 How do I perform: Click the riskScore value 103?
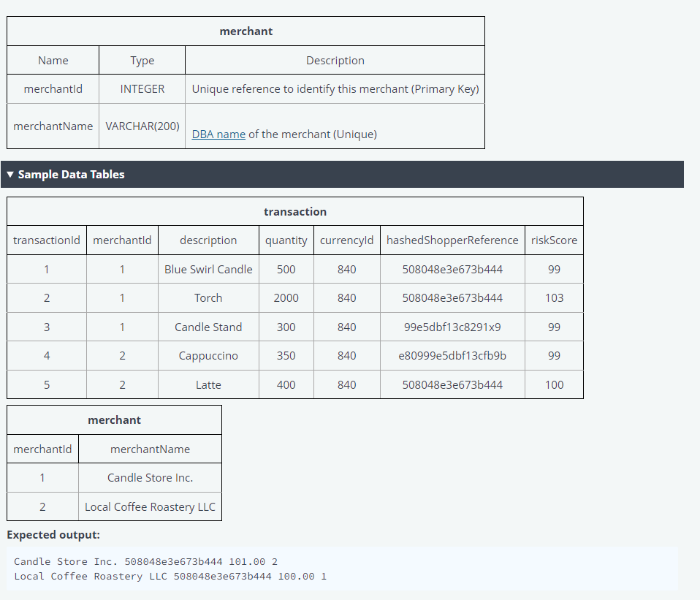pos(554,297)
